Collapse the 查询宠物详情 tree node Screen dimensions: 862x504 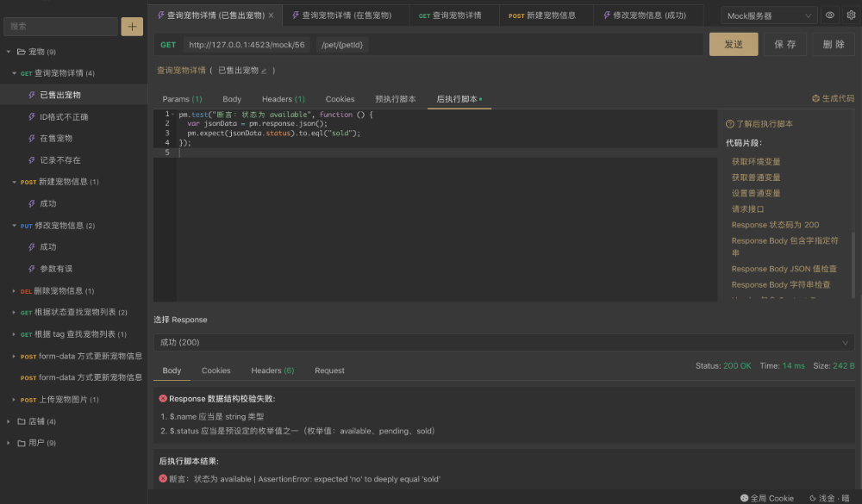click(x=14, y=73)
